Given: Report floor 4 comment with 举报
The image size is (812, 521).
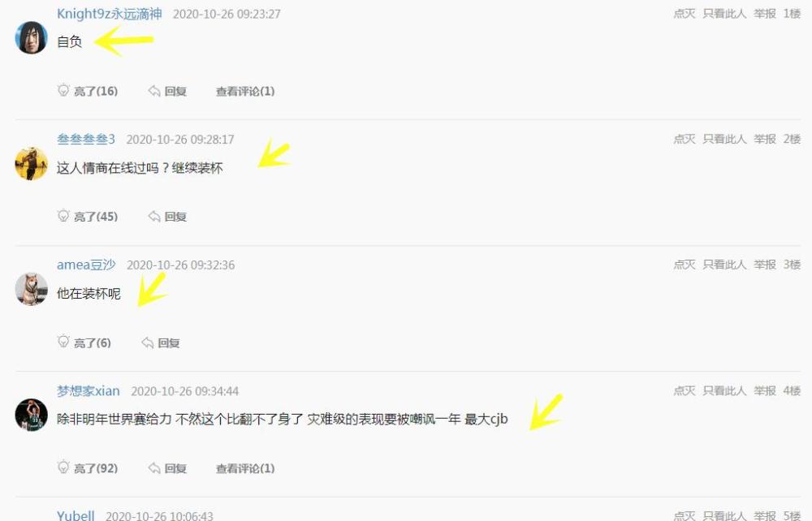Looking at the screenshot, I should [x=764, y=390].
